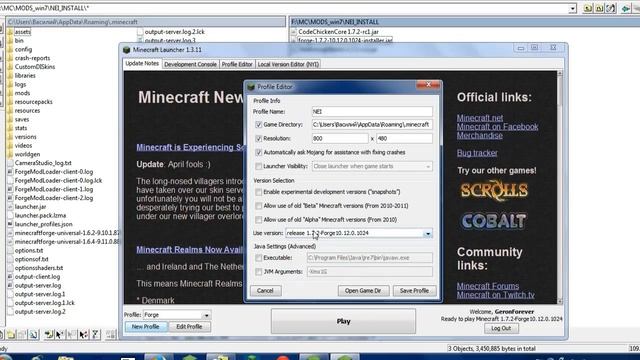Open the Bug tracker link
640x360 pixels.
(477, 153)
